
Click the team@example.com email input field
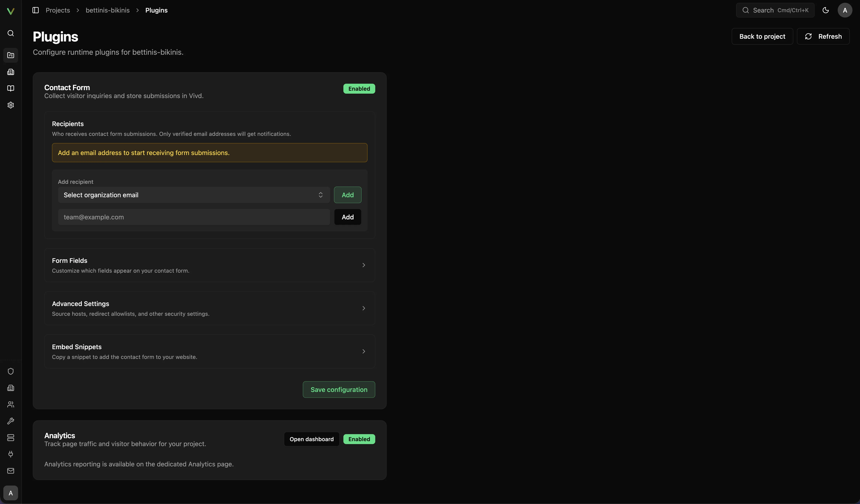(x=194, y=217)
